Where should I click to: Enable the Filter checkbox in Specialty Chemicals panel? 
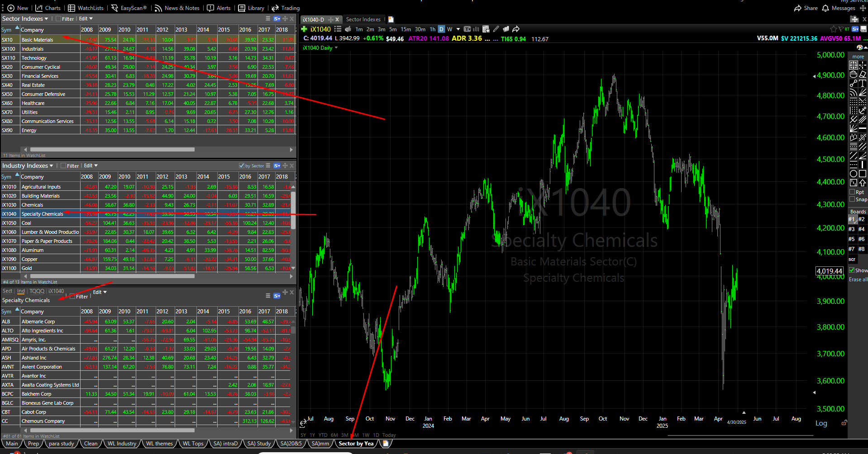pyautogui.click(x=72, y=297)
